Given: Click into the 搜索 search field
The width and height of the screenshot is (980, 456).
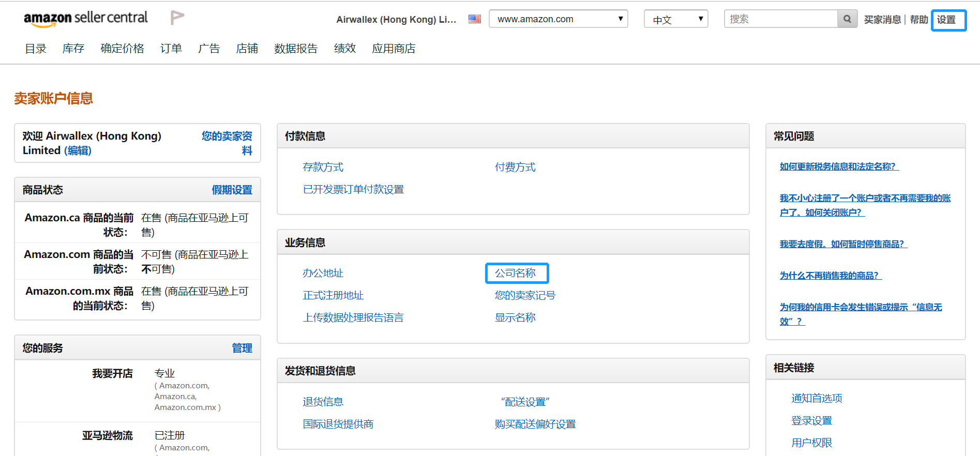Looking at the screenshot, I should coord(780,19).
